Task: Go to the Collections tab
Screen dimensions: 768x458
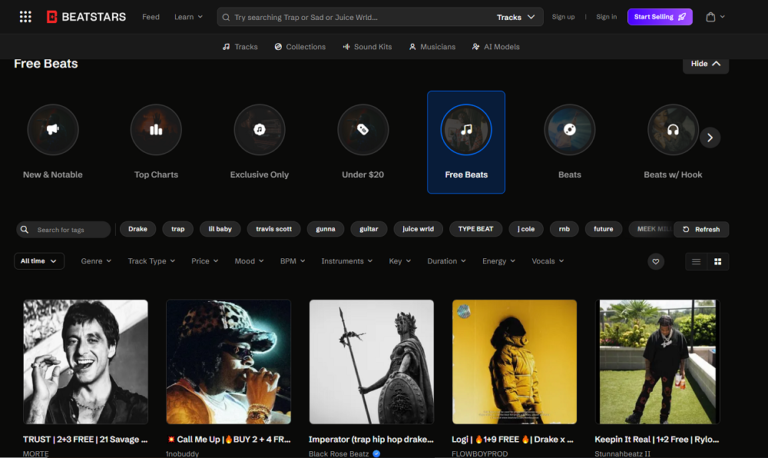Action: coord(300,47)
